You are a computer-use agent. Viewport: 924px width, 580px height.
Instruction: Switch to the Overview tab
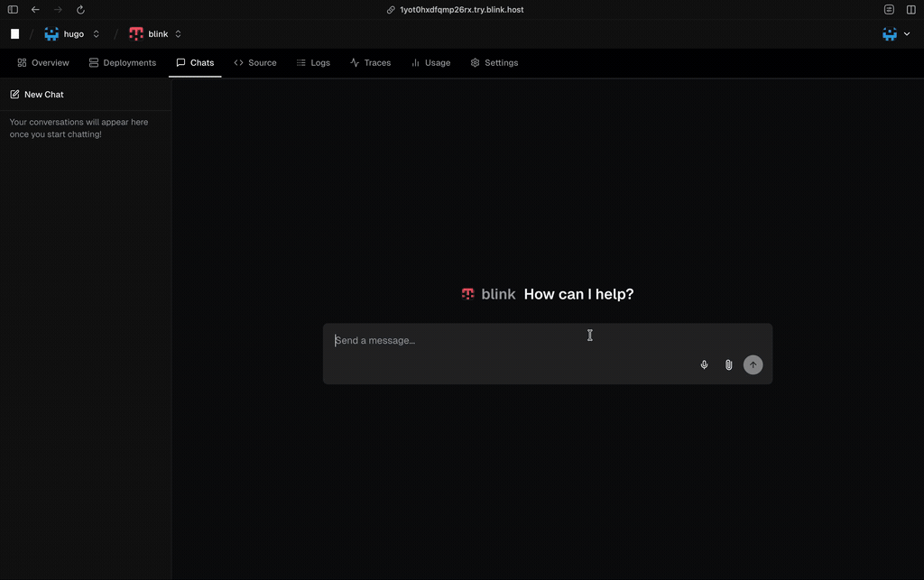click(43, 63)
